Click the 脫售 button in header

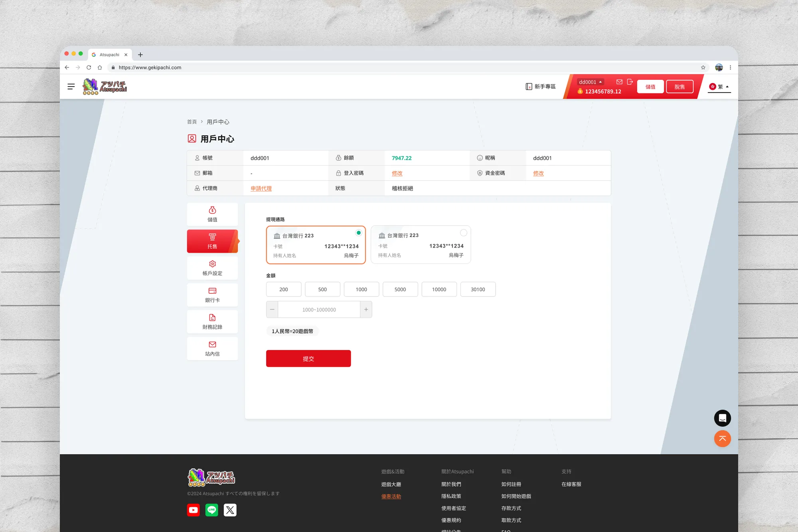point(679,87)
